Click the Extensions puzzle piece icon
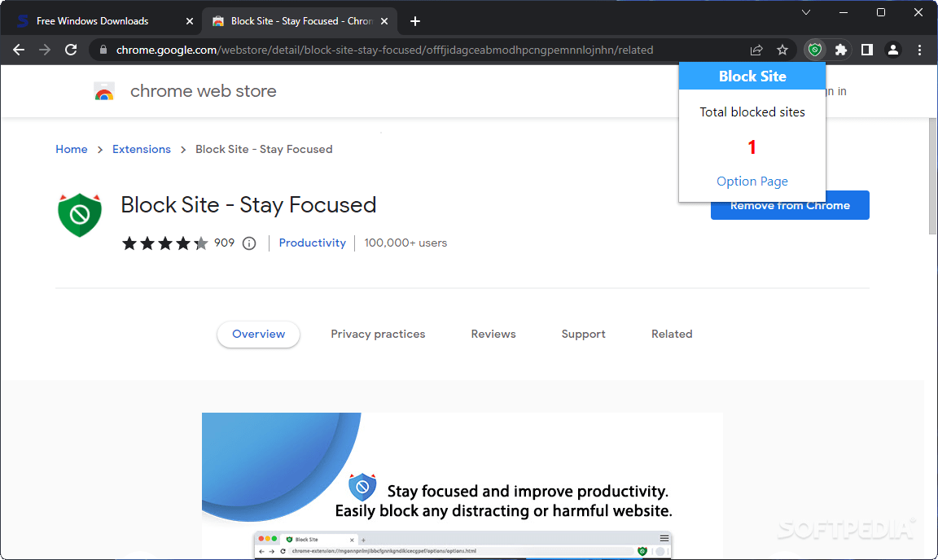This screenshot has height=560, width=938. pyautogui.click(x=840, y=50)
